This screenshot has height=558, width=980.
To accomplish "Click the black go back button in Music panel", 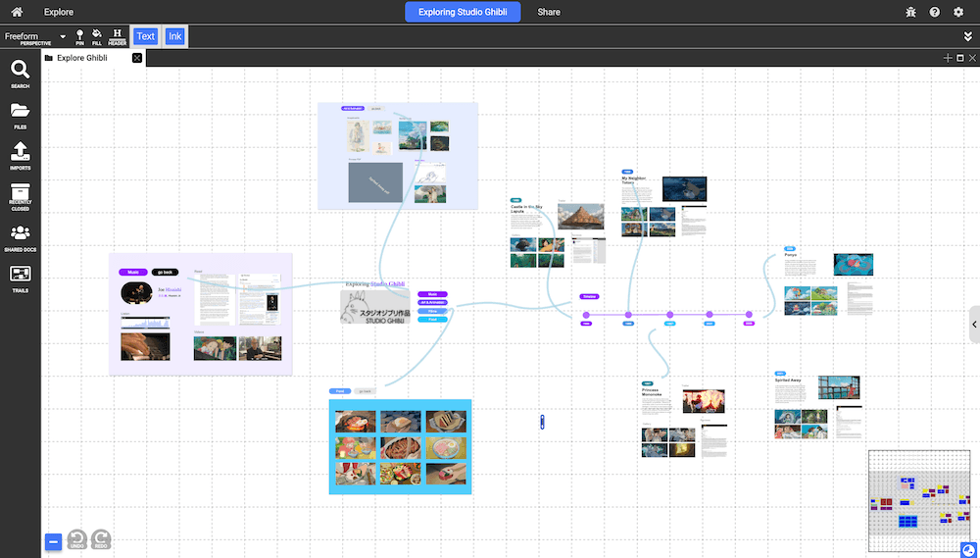I will (x=165, y=272).
